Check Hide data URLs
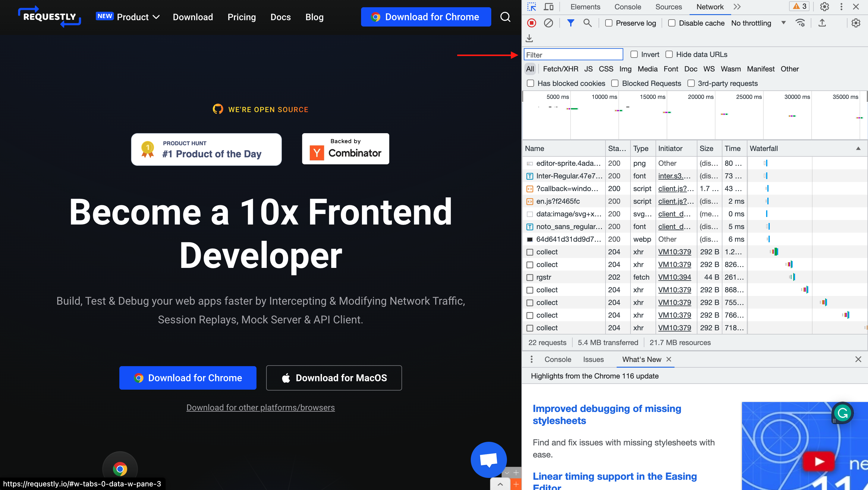 (x=669, y=54)
